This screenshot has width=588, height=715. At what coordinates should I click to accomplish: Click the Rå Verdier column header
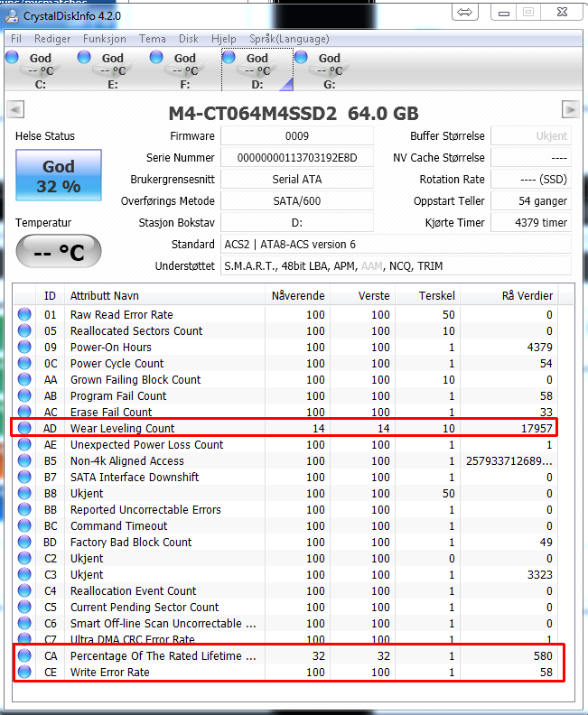pos(509,295)
